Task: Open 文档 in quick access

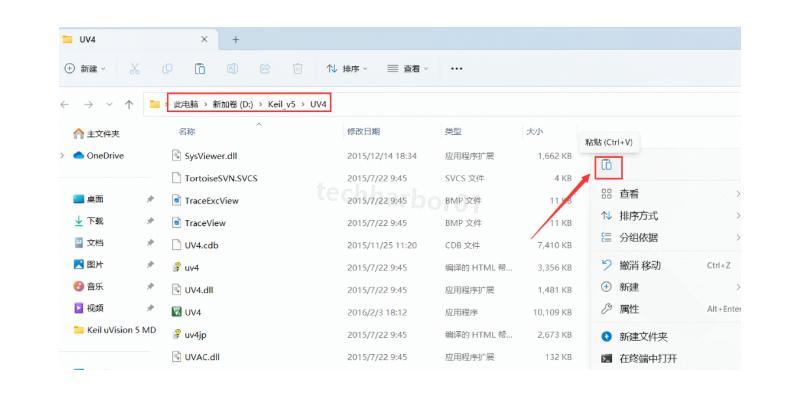Action: coord(89,243)
